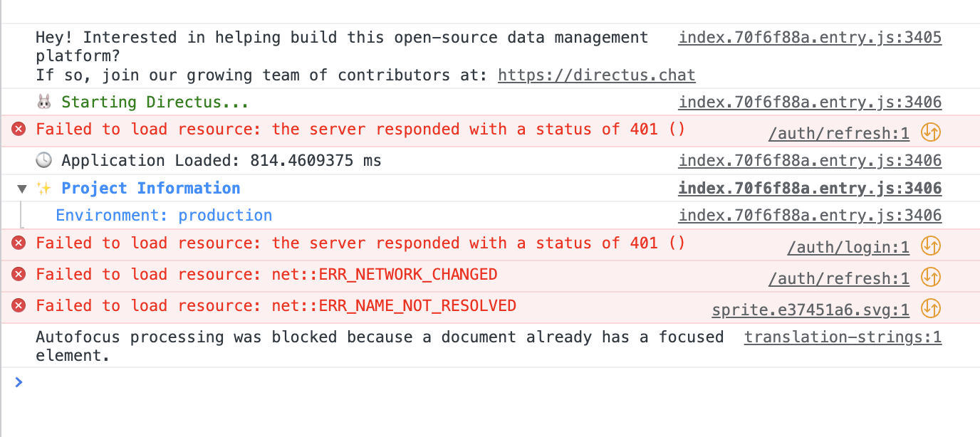This screenshot has width=980, height=437.
Task: Collapse the Project Information group
Action: 22,189
